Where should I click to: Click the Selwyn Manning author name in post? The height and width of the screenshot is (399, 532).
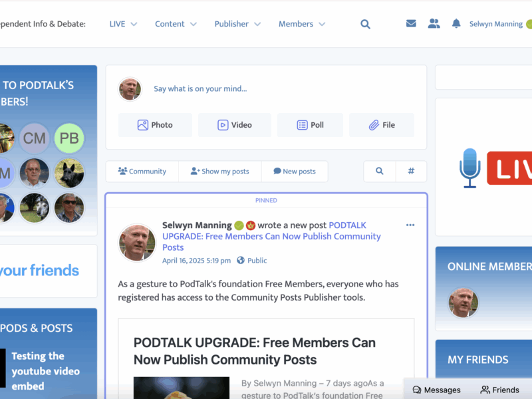click(197, 225)
